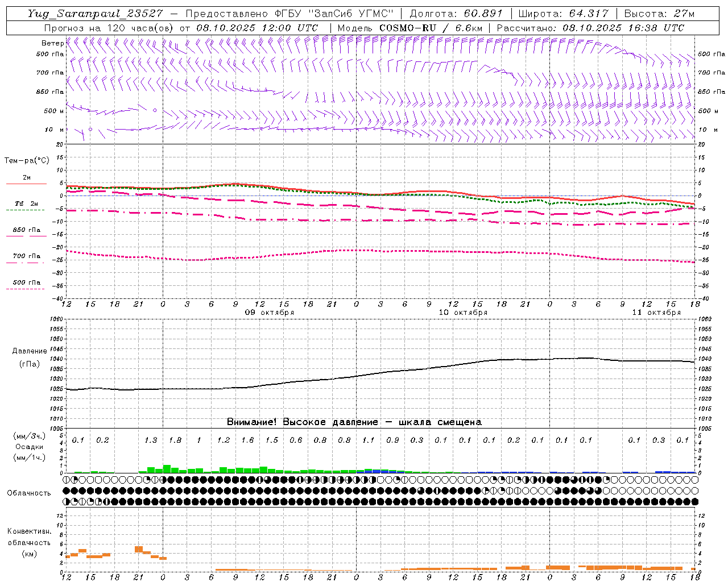Click the station name Yug_Saranpaul_23527

point(96,14)
